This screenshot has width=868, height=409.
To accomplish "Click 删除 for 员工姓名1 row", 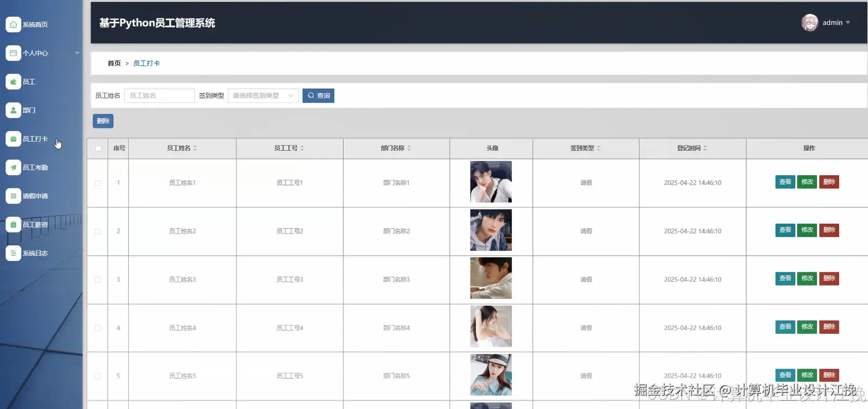I will click(829, 182).
